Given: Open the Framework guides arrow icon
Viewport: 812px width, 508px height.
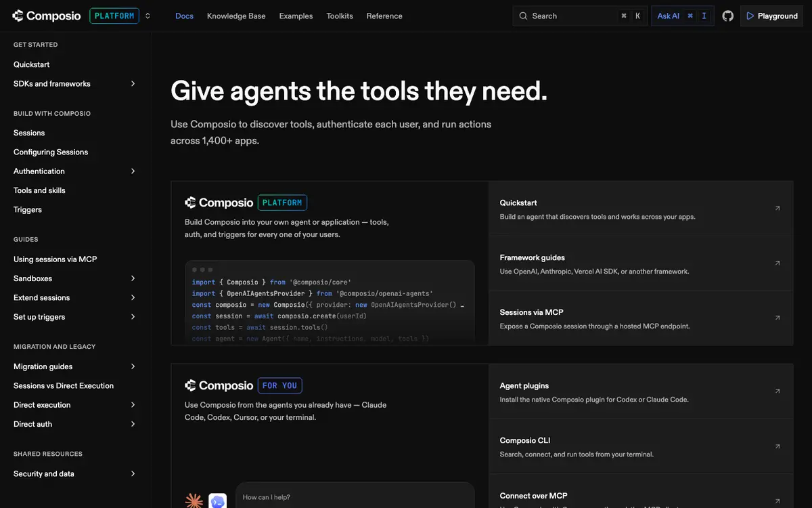Looking at the screenshot, I should coord(777,263).
